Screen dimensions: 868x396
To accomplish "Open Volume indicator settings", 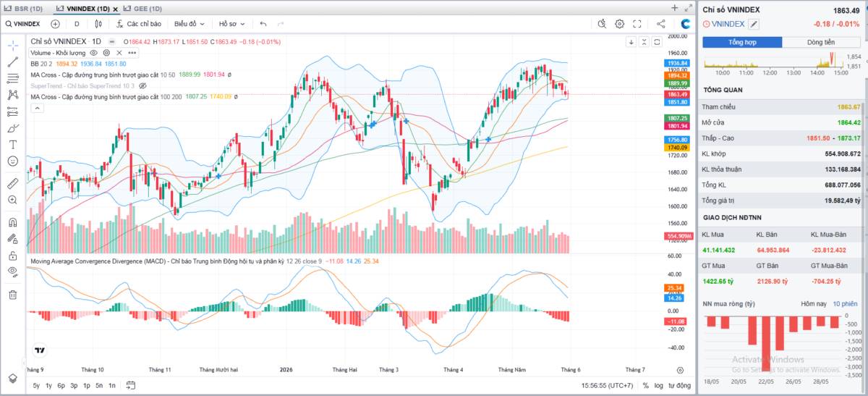I will pos(106,53).
